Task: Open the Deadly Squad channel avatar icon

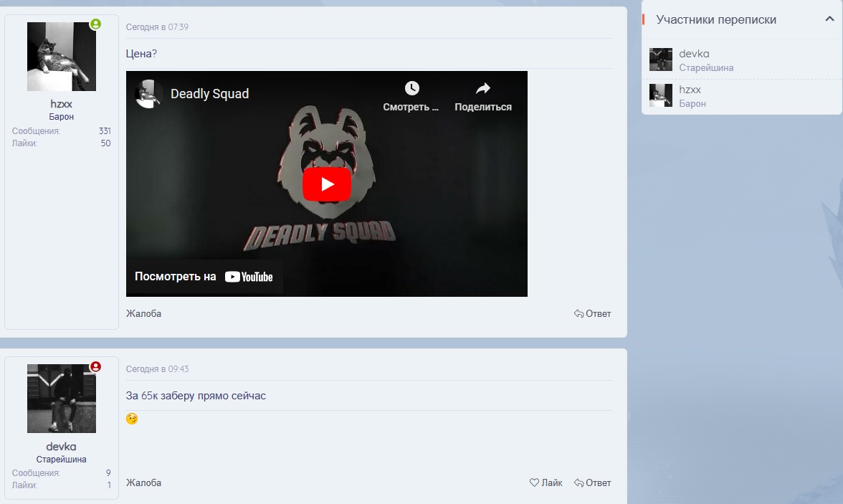Action: click(x=149, y=94)
